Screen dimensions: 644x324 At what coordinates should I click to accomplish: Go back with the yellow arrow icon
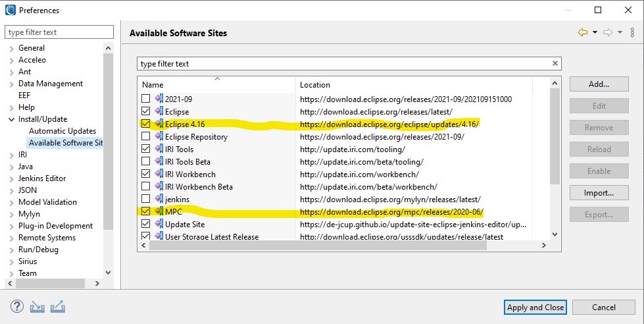(582, 32)
